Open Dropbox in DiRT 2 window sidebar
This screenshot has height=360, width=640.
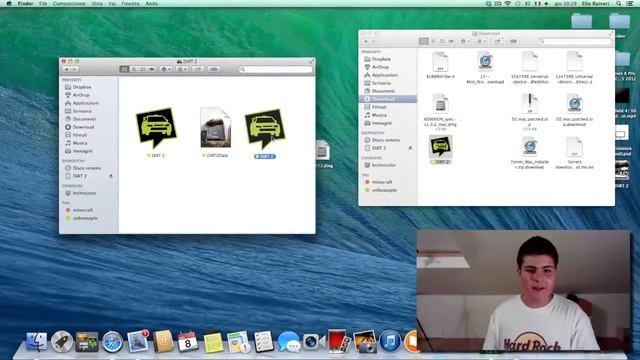pos(82,87)
